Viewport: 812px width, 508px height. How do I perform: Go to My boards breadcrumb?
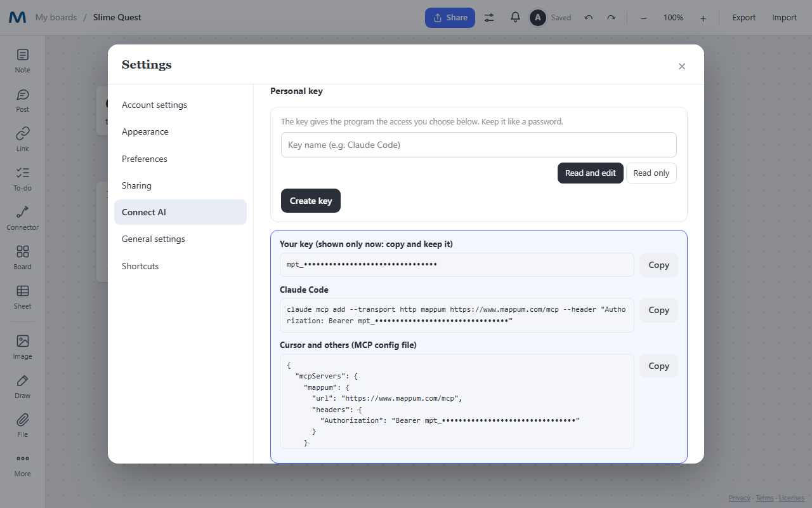(56, 18)
